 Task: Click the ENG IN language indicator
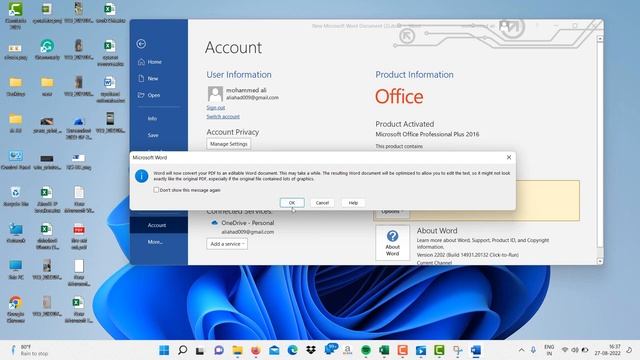549,350
